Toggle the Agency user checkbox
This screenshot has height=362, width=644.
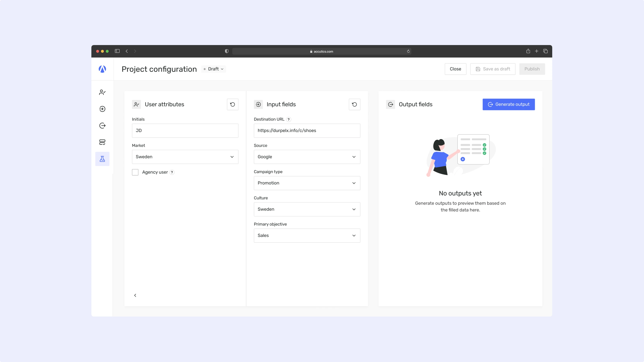(x=135, y=172)
